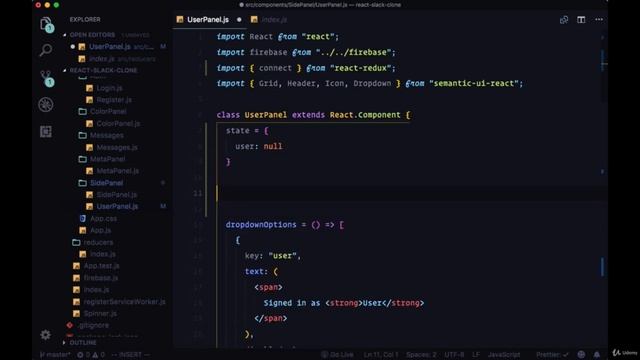Image resolution: width=640 pixels, height=360 pixels.
Task: Click dropdownOptions in the code
Action: [261, 225]
